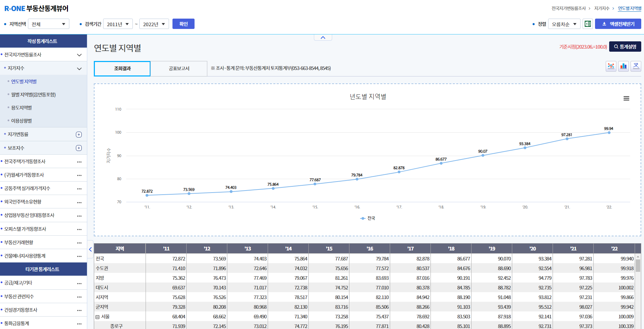
Task: Select the 조회결과 tab
Action: tap(122, 69)
